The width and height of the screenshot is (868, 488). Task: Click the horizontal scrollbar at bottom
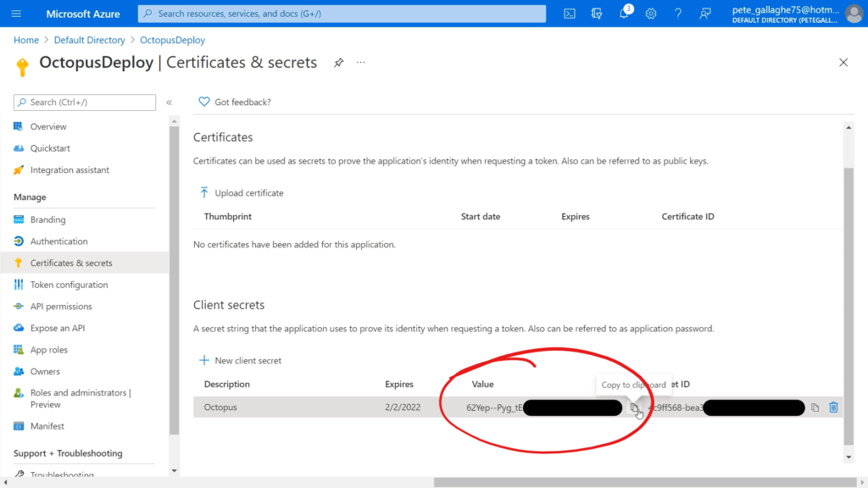(645, 482)
